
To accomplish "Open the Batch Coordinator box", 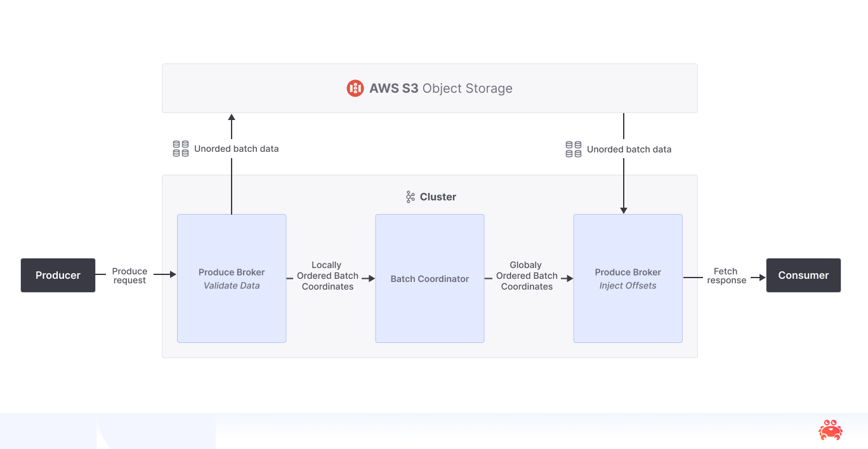I will (430, 278).
